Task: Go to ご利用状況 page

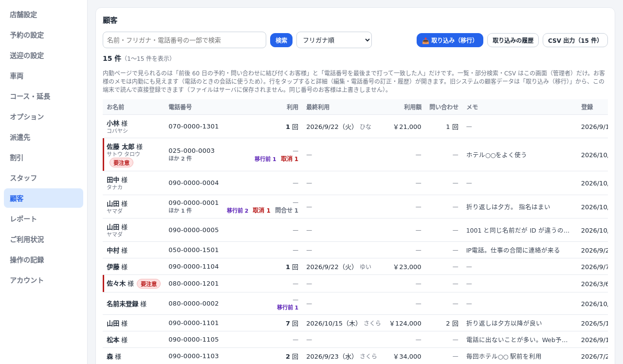Action: [43, 239]
